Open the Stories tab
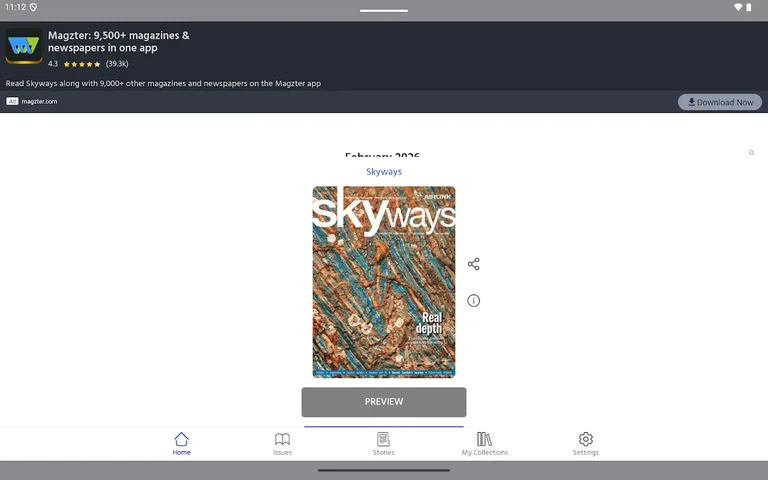This screenshot has width=768, height=480. [384, 443]
